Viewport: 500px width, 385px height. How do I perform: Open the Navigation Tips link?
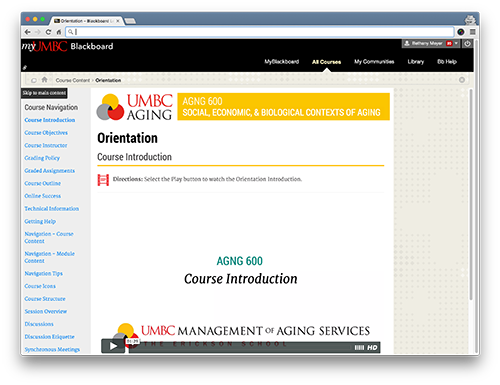tap(44, 273)
